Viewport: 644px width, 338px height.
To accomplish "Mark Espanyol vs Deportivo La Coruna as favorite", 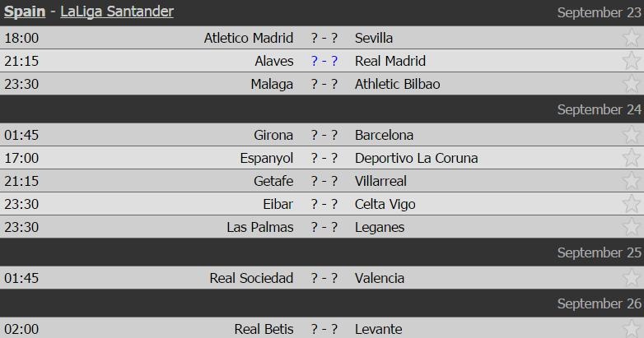I will pos(631,158).
